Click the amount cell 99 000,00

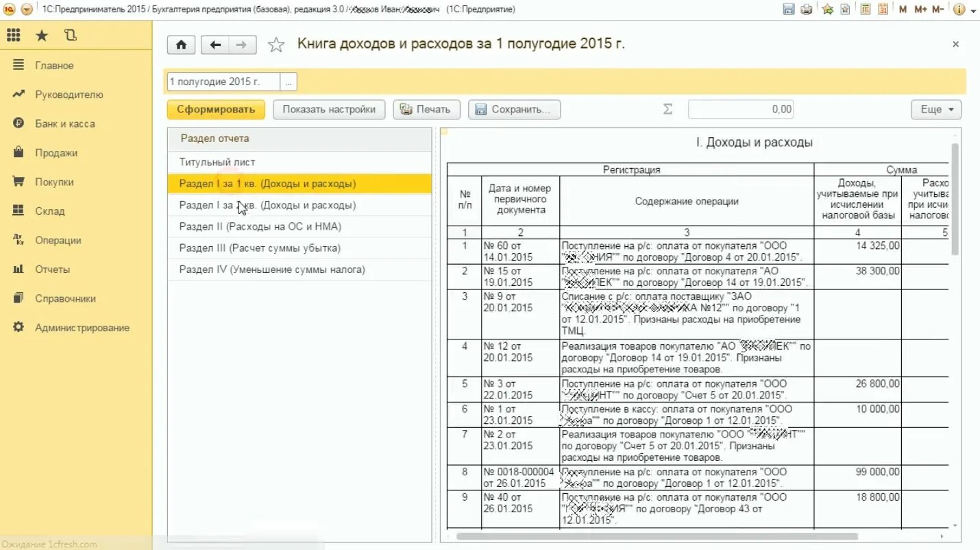858,478
